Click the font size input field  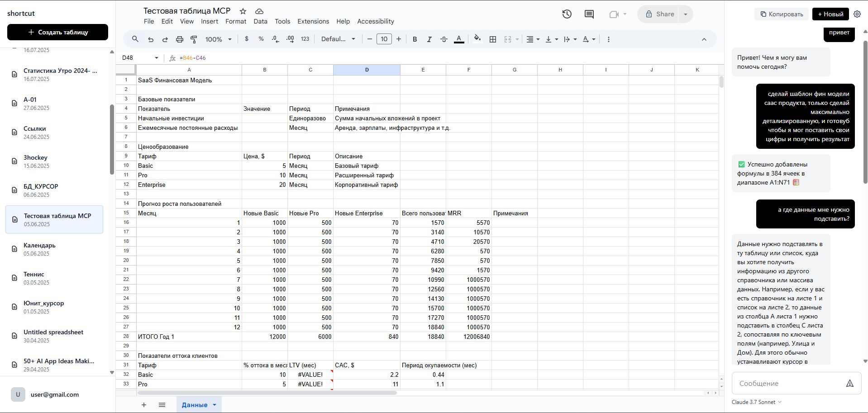(384, 39)
